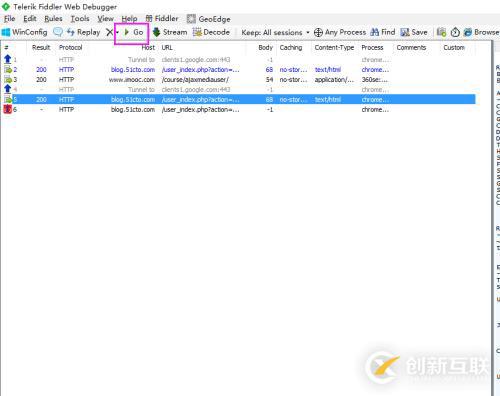The image size is (500, 396).
Task: Click the timer clock icon
Action: click(455, 32)
